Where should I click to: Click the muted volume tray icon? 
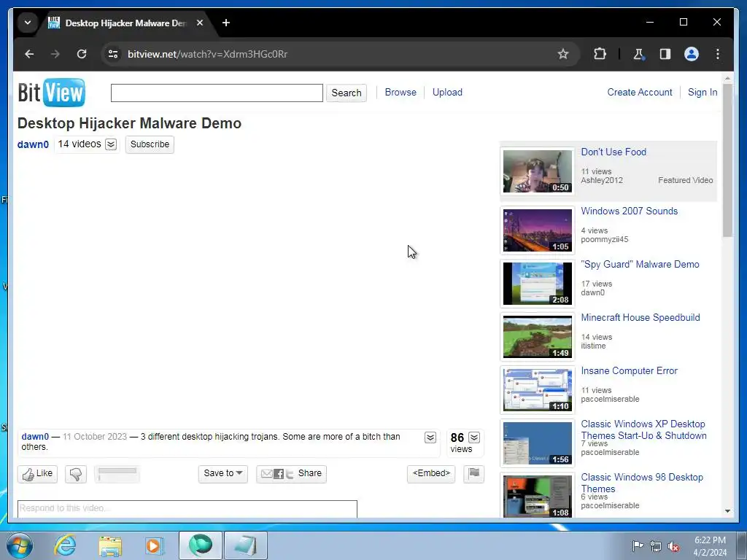673,546
